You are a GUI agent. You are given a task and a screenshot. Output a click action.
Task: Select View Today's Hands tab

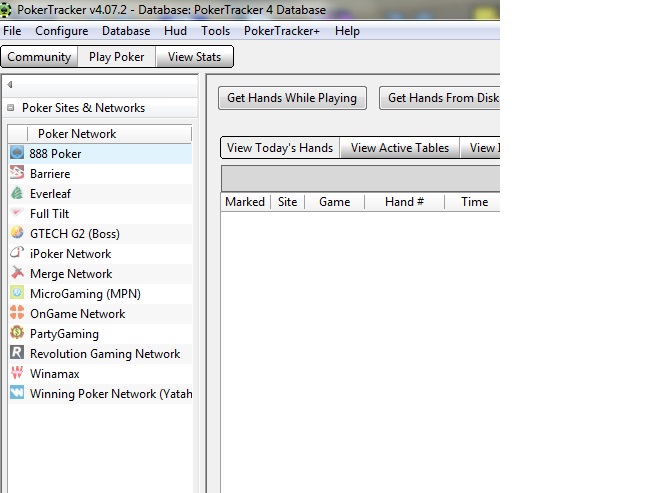(x=280, y=148)
